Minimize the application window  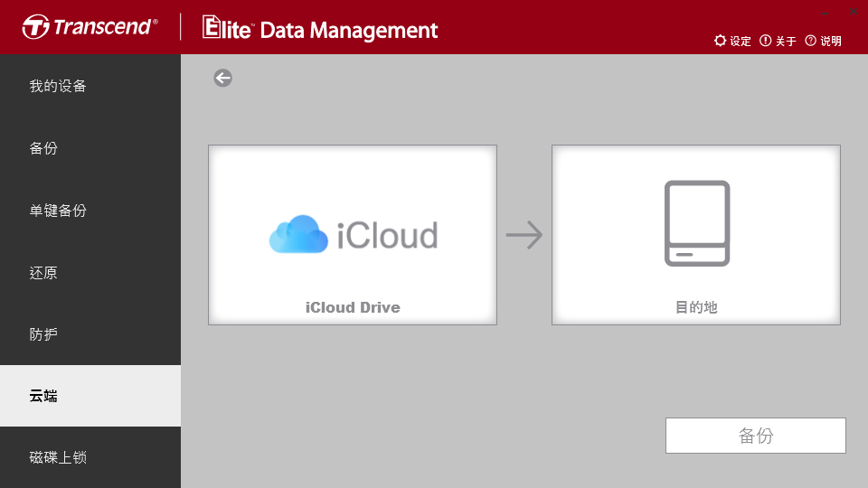(x=825, y=12)
